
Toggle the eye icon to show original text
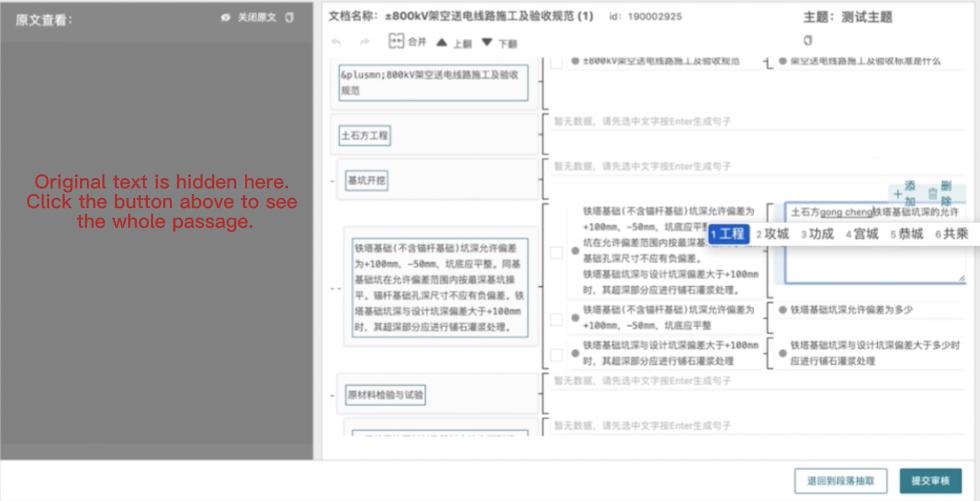(x=224, y=18)
